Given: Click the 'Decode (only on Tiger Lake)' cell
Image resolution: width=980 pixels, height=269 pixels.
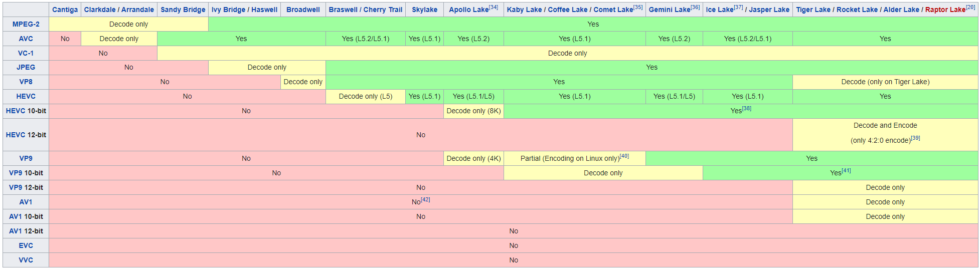Looking at the screenshot, I should pos(885,82).
